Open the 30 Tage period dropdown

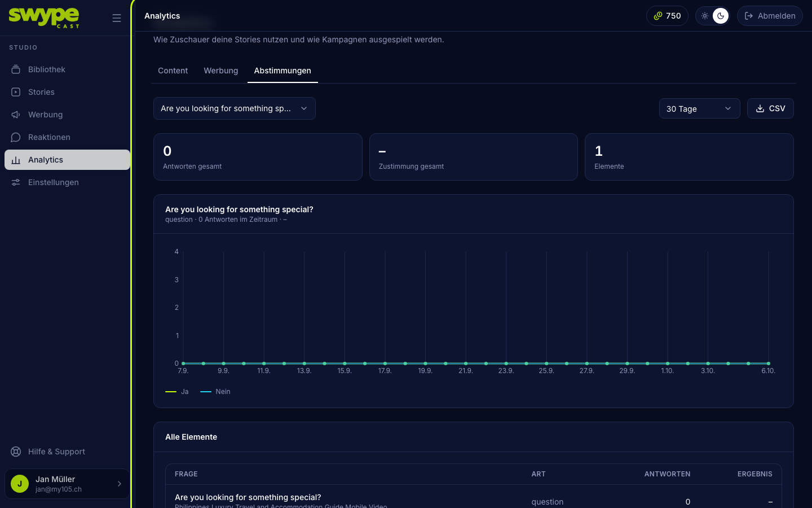(700, 108)
